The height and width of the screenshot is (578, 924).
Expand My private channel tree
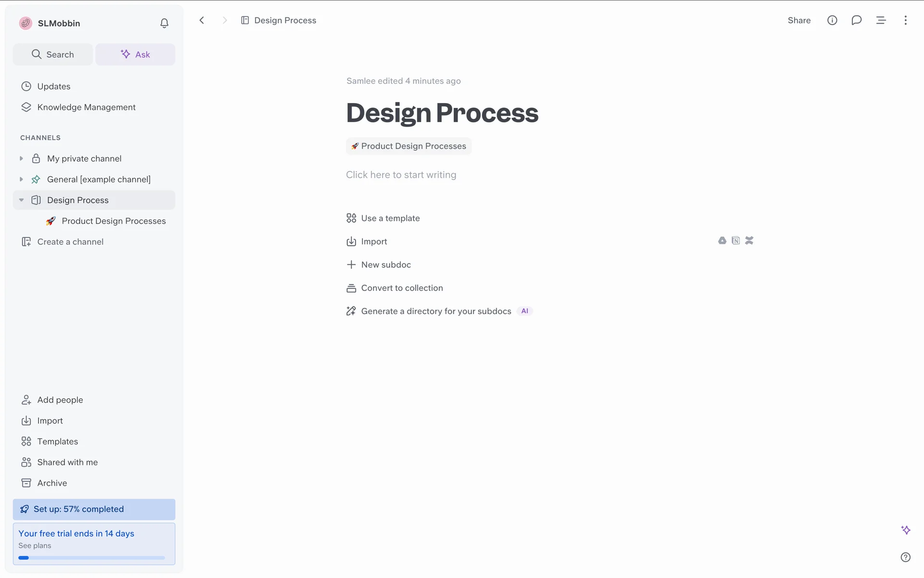(21, 158)
